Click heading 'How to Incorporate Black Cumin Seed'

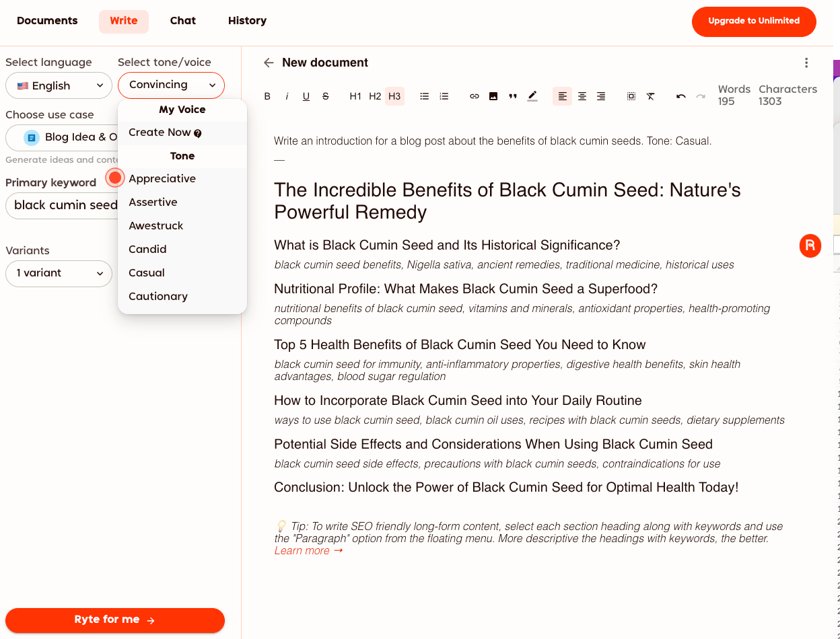458,401
